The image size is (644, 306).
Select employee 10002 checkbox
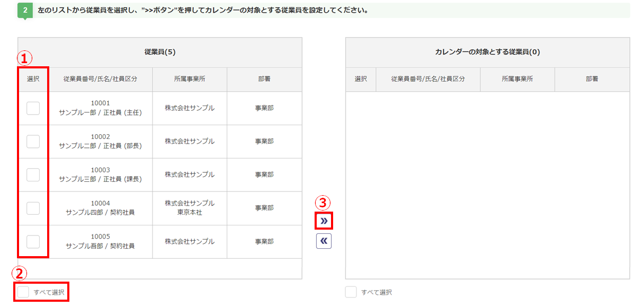(x=33, y=142)
